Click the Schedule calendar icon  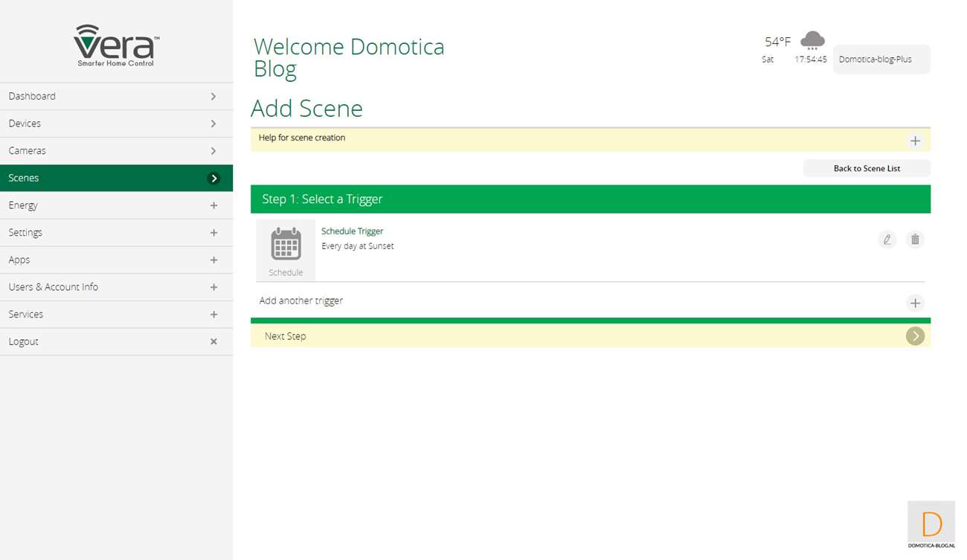[x=286, y=245]
